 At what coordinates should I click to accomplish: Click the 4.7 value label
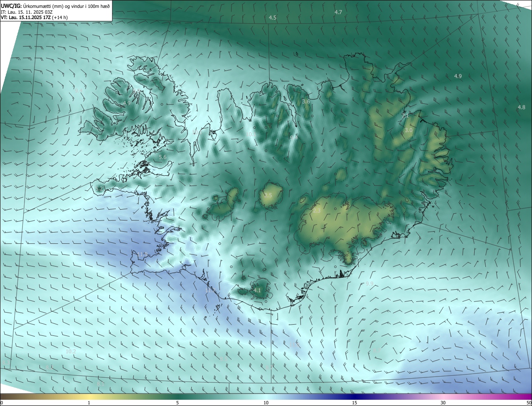click(338, 12)
